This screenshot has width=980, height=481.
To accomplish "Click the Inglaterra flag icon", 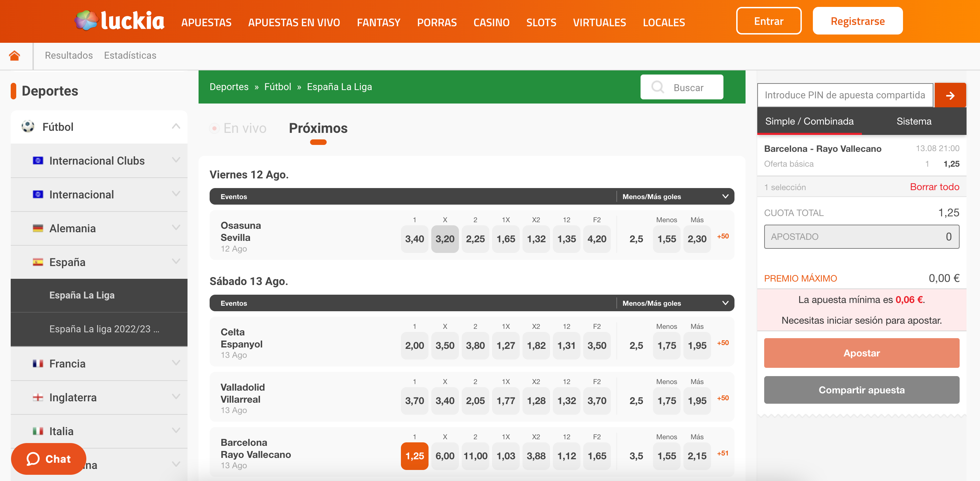I will (x=38, y=397).
